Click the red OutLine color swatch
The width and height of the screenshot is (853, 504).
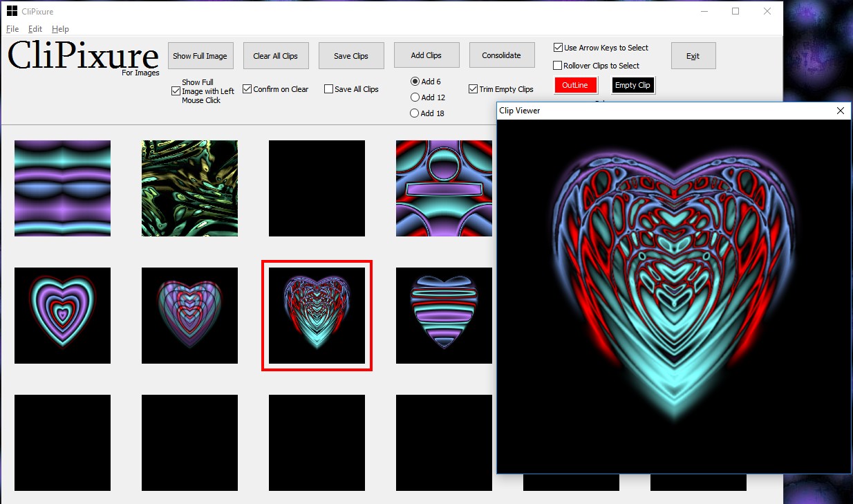point(575,85)
